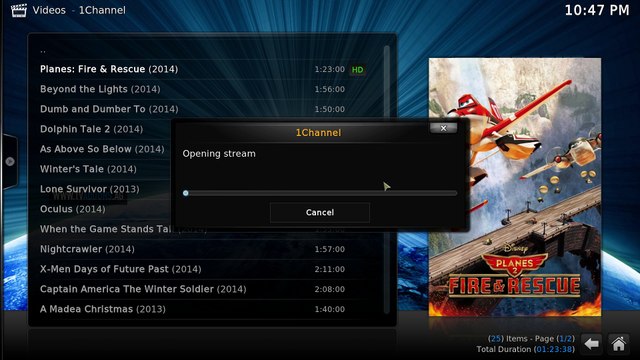Select Oculus (2014)

click(x=73, y=209)
